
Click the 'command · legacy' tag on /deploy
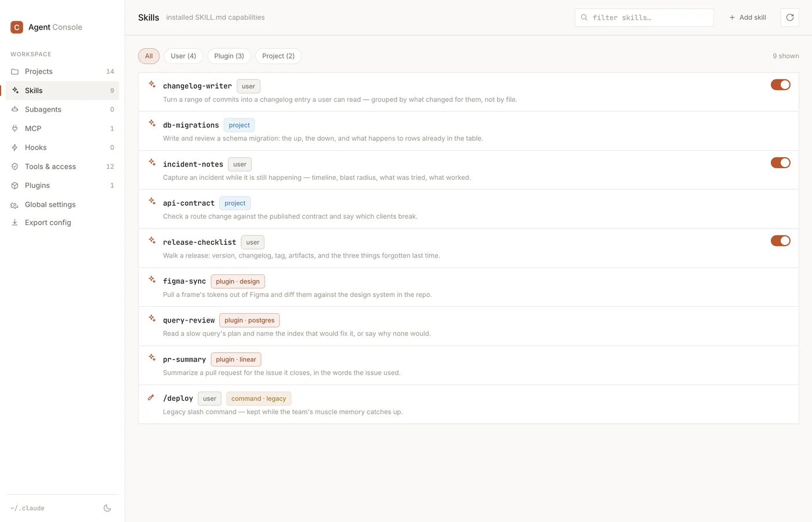click(259, 398)
